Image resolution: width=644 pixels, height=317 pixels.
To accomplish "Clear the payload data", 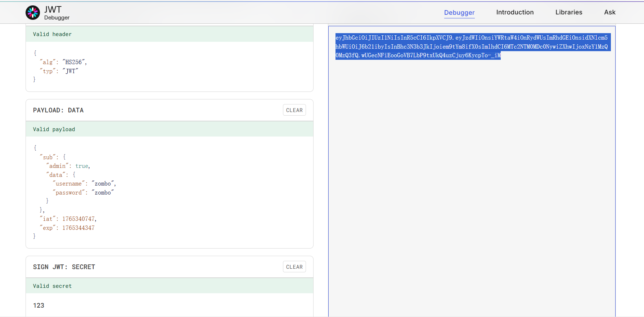I will pyautogui.click(x=294, y=110).
